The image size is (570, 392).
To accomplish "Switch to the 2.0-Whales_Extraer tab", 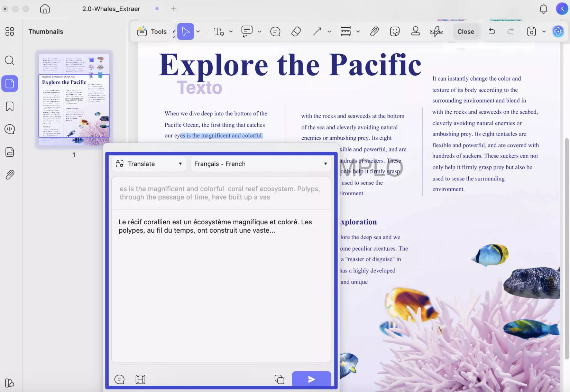I will pyautogui.click(x=111, y=9).
